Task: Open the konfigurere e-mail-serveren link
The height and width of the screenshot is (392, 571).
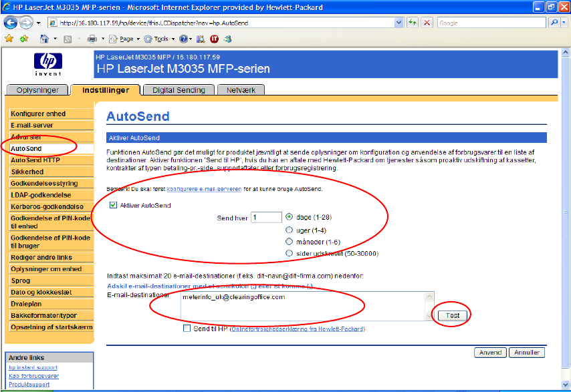Action: pyautogui.click(x=204, y=190)
